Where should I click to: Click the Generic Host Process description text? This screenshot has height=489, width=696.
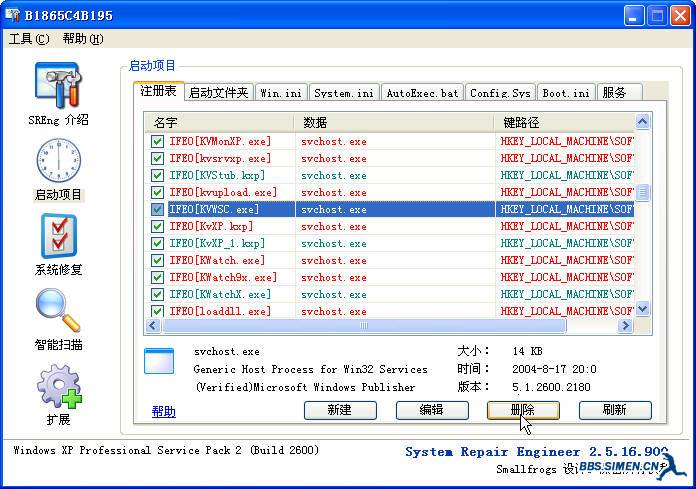[x=310, y=370]
